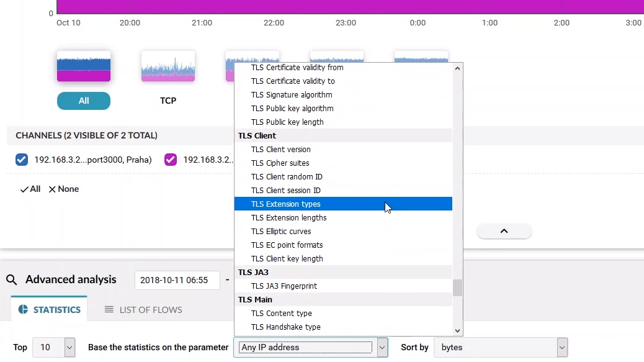Image resolution: width=644 pixels, height=362 pixels.
Task: Click the Statistics pie chart icon
Action: coord(23,309)
